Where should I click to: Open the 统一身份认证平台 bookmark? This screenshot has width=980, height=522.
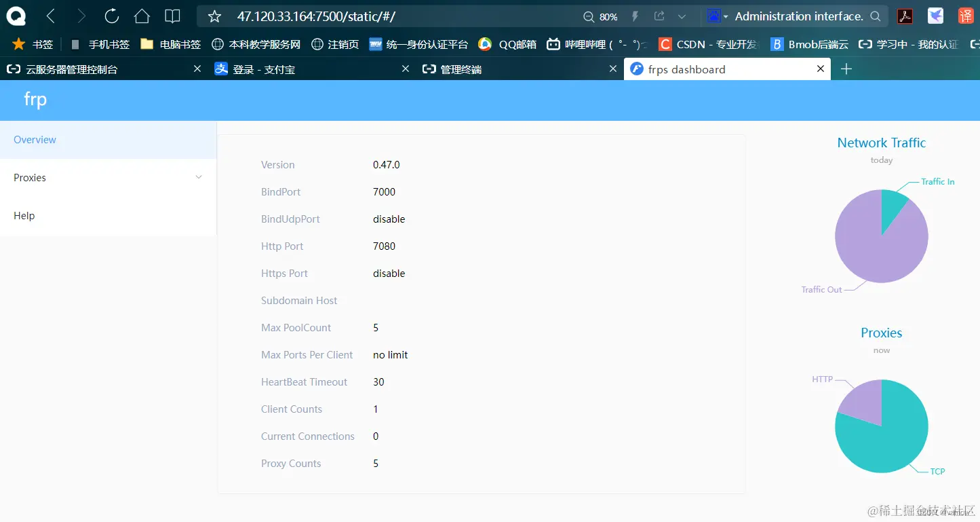pos(418,44)
